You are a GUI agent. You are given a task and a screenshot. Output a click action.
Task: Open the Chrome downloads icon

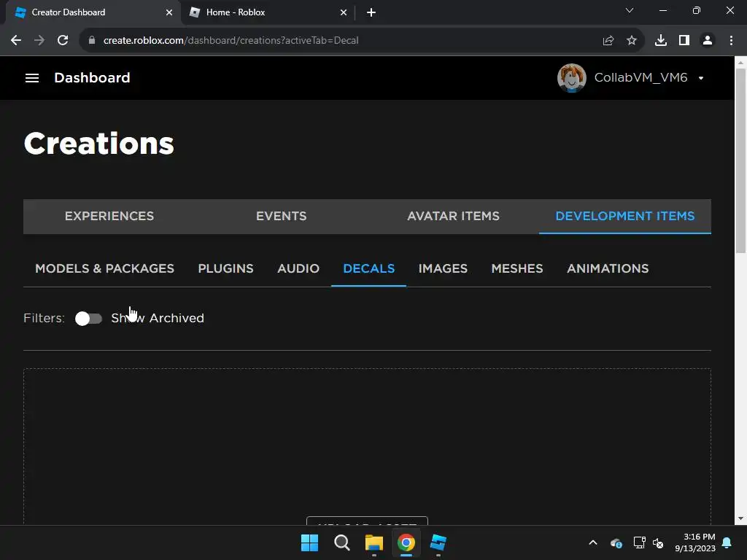tap(661, 41)
